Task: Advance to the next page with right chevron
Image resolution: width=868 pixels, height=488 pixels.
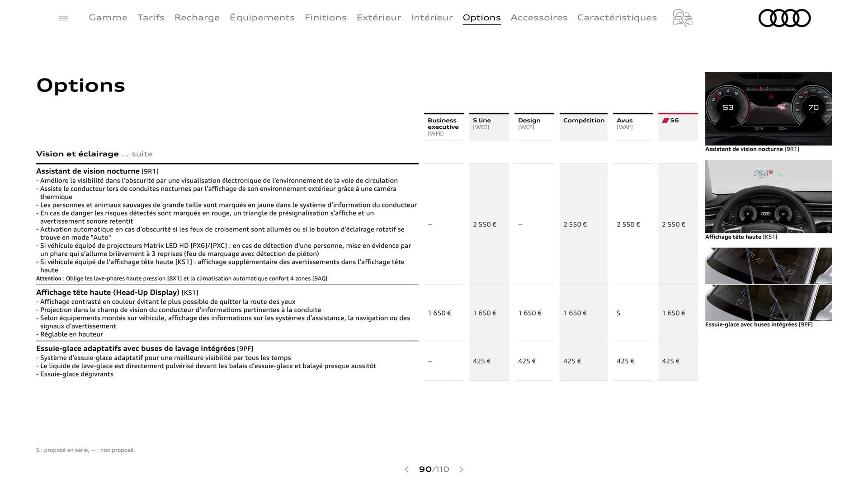Action: pos(462,469)
